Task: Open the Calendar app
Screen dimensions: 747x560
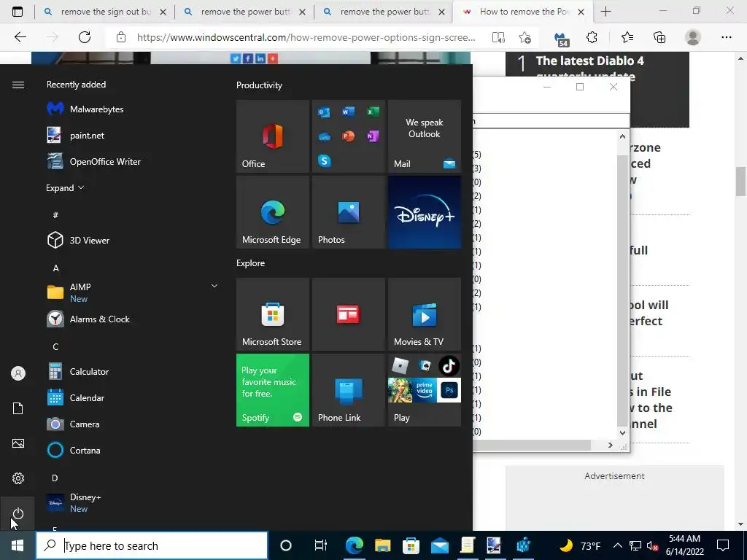Action: click(x=76, y=397)
